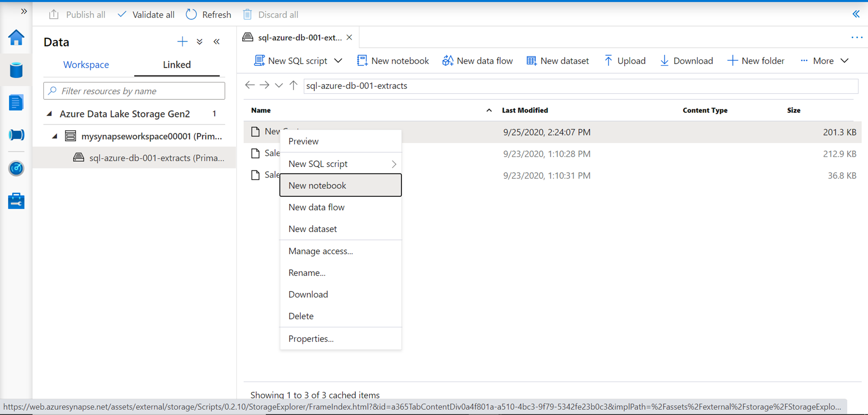The width and height of the screenshot is (868, 415).
Task: Navigate back with left arrow
Action: [x=250, y=85]
